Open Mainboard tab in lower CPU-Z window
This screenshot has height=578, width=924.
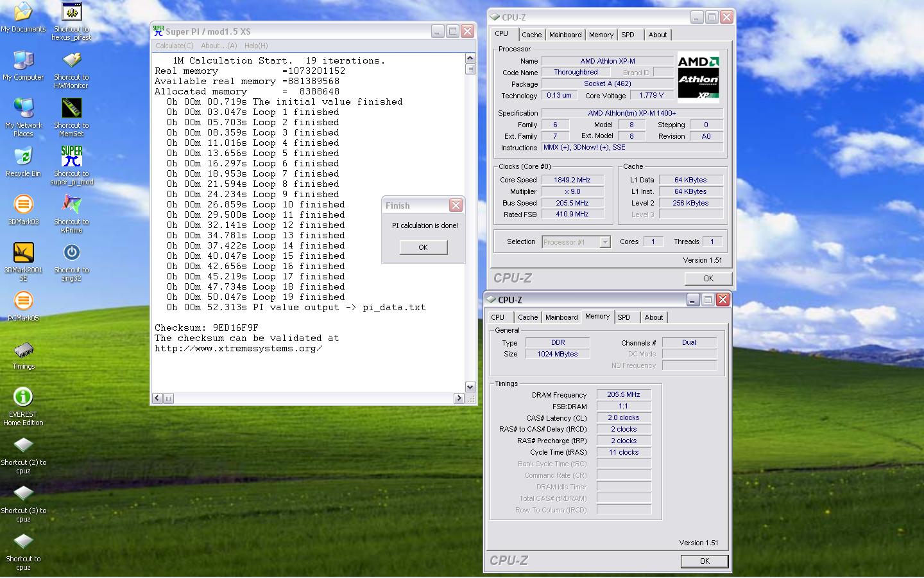click(561, 317)
